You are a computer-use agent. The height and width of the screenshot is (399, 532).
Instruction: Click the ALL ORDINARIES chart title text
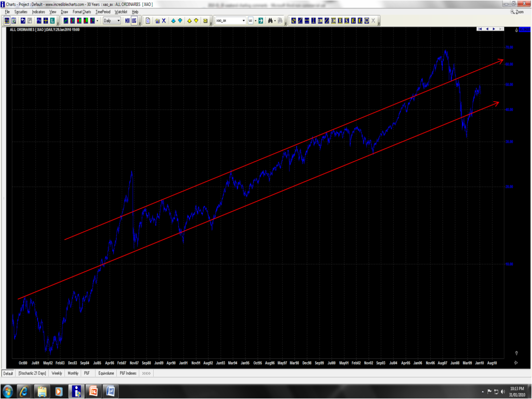pyautogui.click(x=45, y=30)
